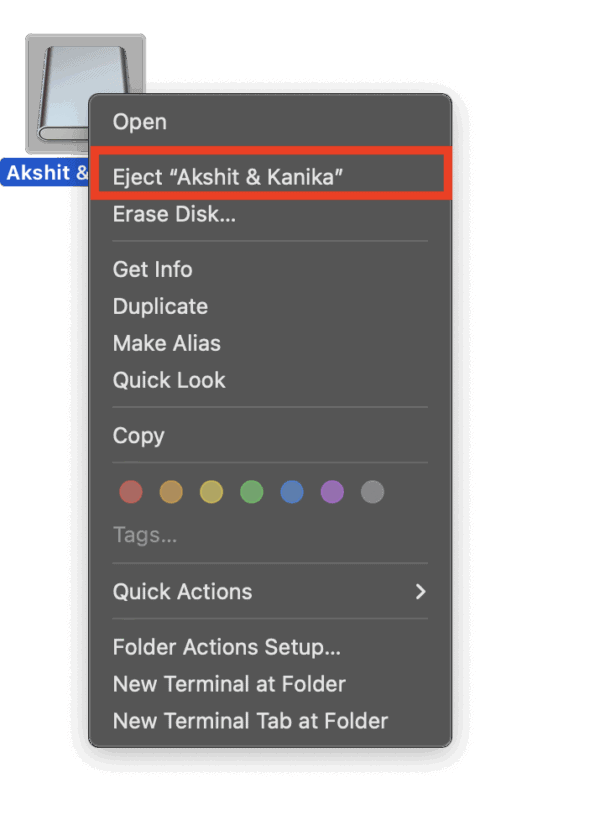Expand the Quick Actions submenu
This screenshot has height=820, width=600.
[x=182, y=592]
